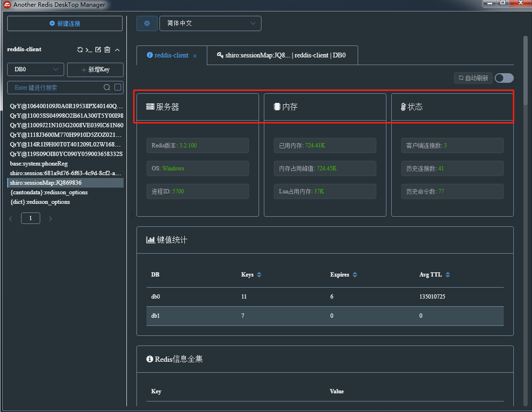This screenshot has width=532, height=412.
Task: Open the application settings gear
Action: pos(147,23)
